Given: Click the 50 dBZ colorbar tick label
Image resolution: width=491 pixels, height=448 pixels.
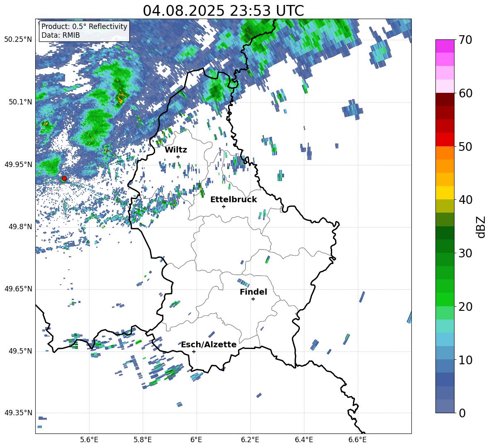Looking at the screenshot, I should (465, 147).
